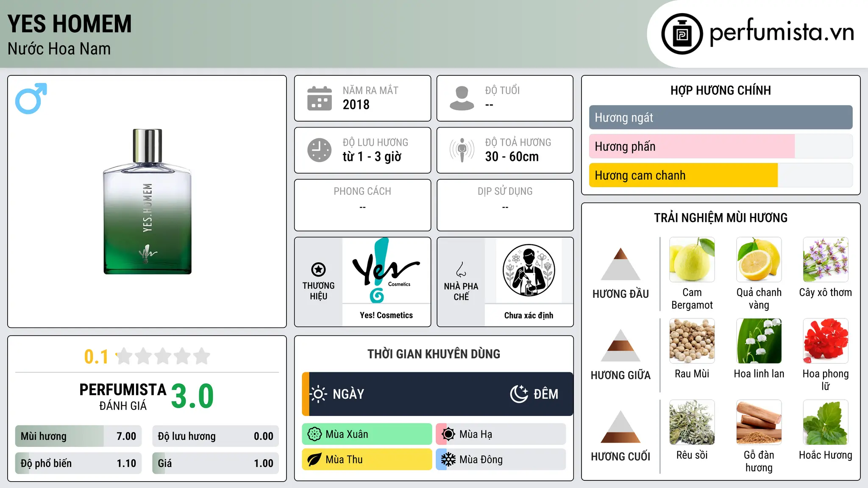Click the Perfumista Đánh giá label
Viewport: 868px width, 488px height.
coord(123,396)
